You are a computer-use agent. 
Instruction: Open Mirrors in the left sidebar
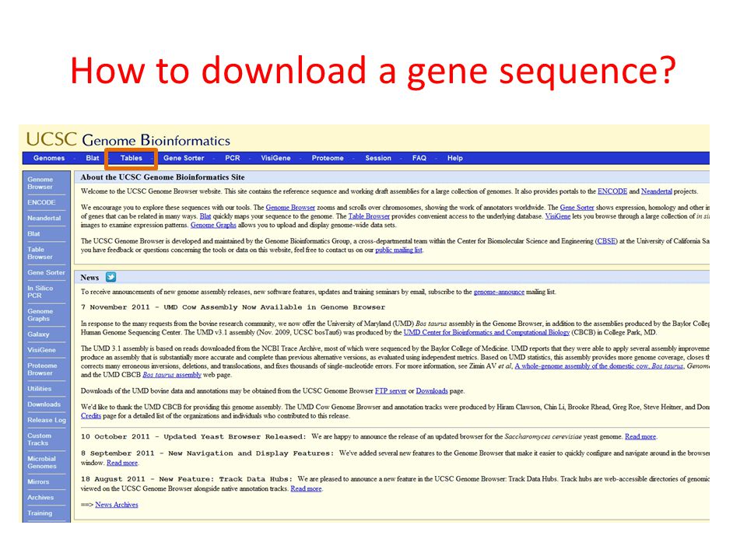(39, 482)
